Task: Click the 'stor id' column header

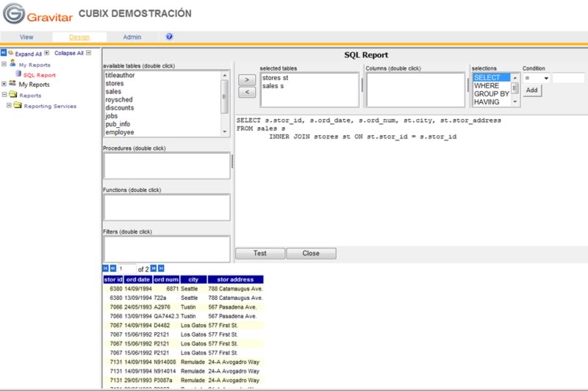Action: click(113, 280)
